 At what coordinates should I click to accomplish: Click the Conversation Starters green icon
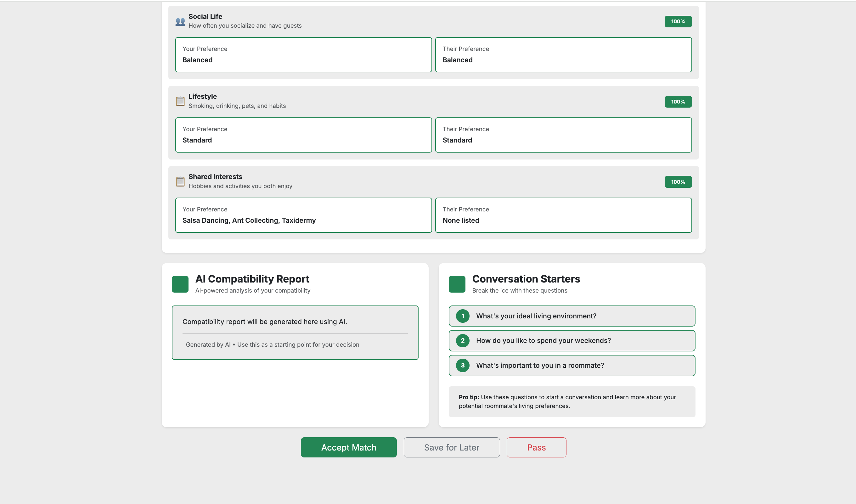click(457, 284)
